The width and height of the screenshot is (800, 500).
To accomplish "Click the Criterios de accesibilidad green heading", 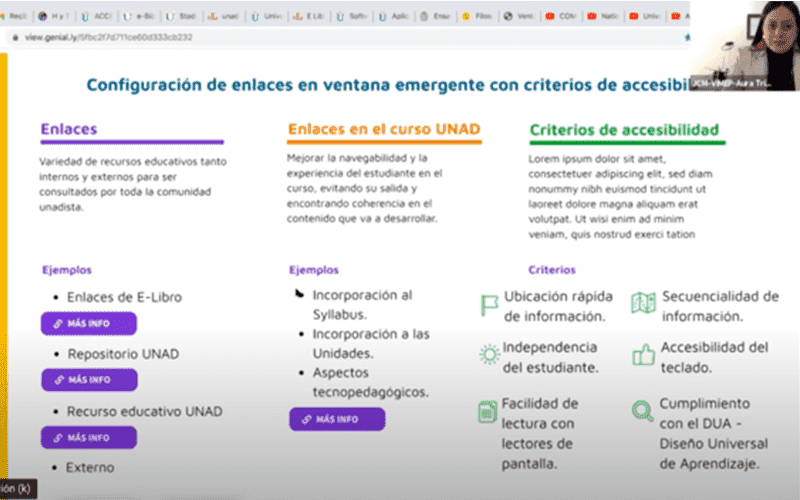I will [624, 130].
